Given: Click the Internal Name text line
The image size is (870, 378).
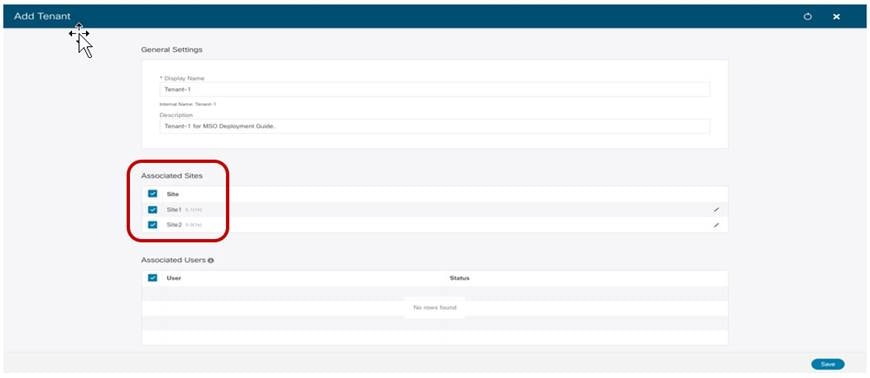Looking at the screenshot, I should 188,104.
